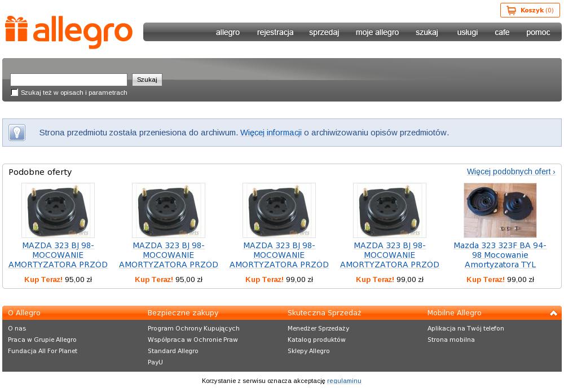Open Standard Allegro footer link
The width and height of the screenshot is (564, 392).
(x=173, y=351)
